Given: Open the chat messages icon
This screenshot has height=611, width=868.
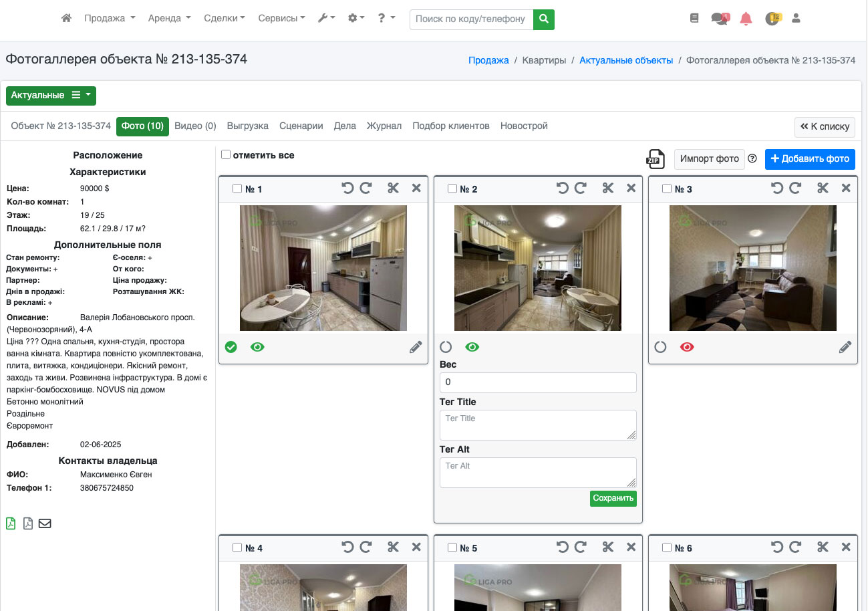Looking at the screenshot, I should point(720,19).
